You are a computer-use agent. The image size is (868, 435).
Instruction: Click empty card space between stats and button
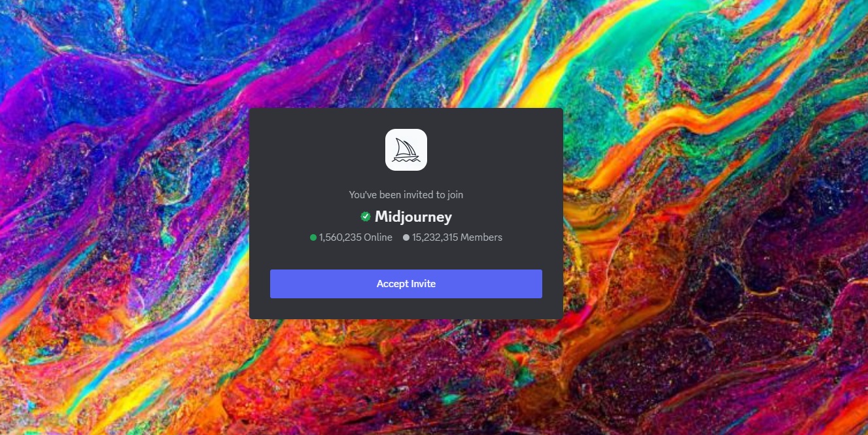click(x=406, y=256)
